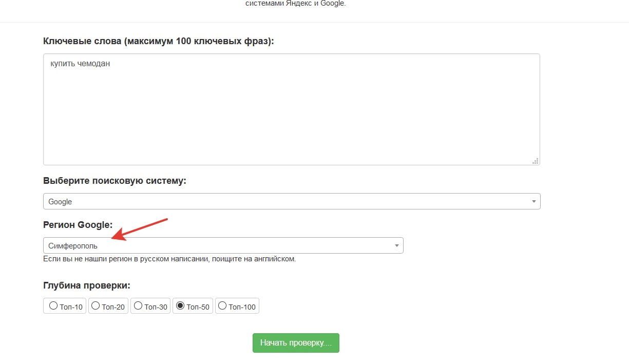
Task: Click the 'Ключевые слова' heading label
Action: point(159,41)
